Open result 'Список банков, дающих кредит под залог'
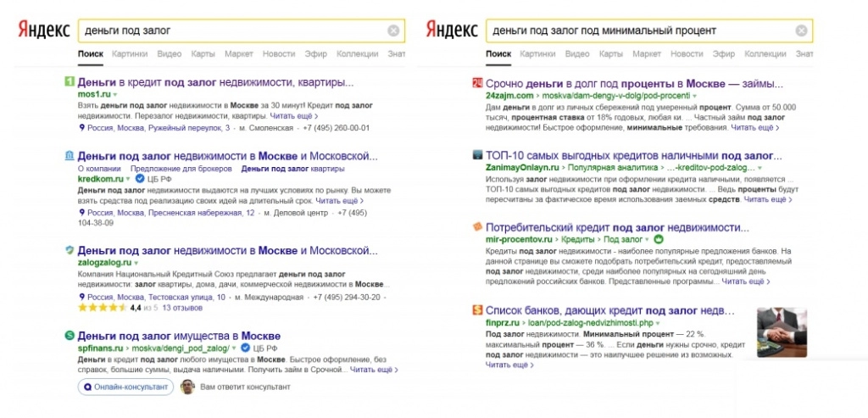 610,310
